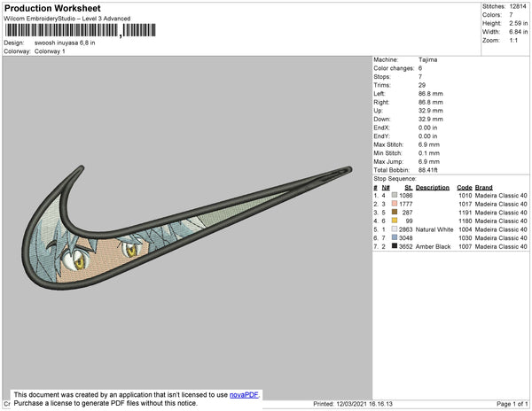Click the 'Code' column header

click(x=465, y=188)
